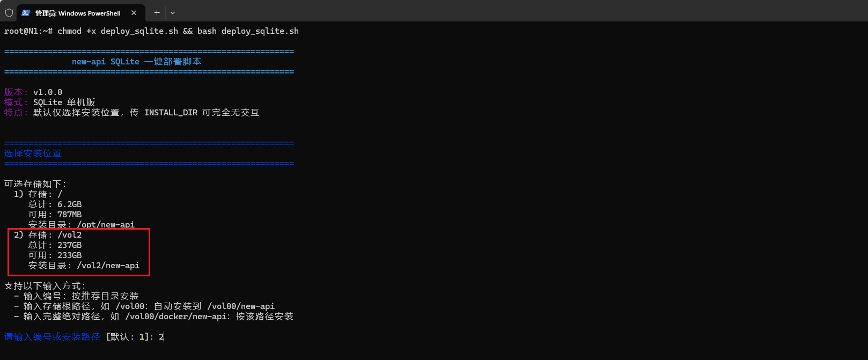Click the chevron beside the plus button
868x360 pixels.
172,12
